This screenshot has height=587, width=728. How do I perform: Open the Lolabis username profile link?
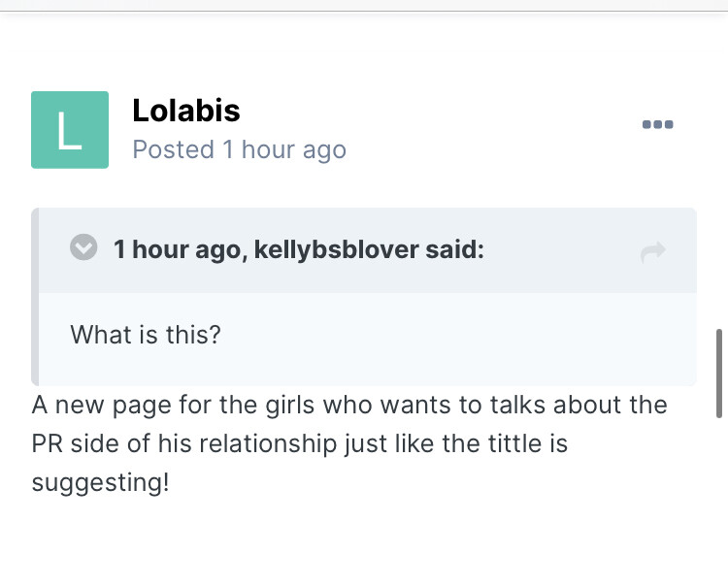click(185, 111)
